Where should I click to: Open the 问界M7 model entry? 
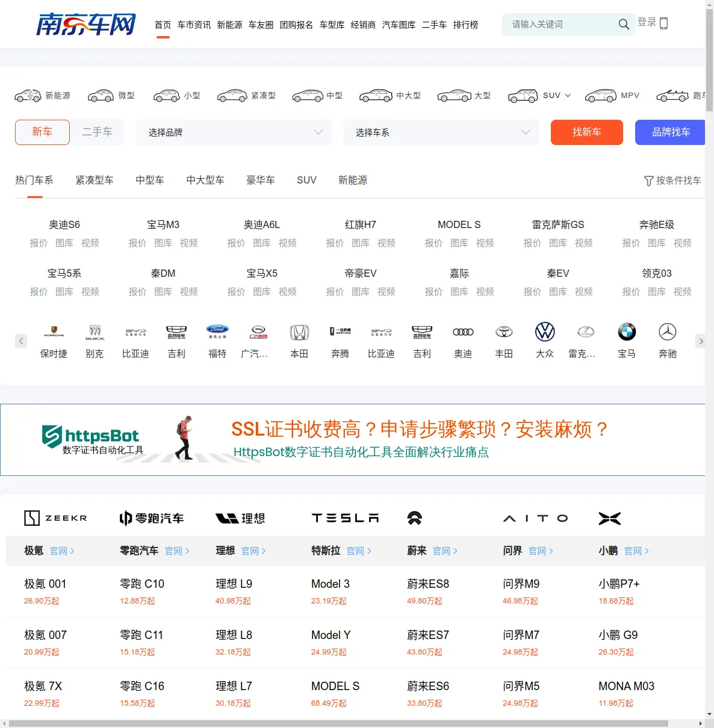coord(521,635)
